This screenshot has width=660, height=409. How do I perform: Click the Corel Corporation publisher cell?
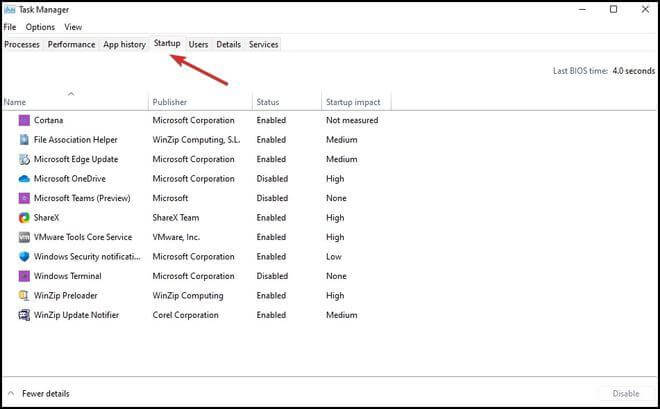coord(186,315)
